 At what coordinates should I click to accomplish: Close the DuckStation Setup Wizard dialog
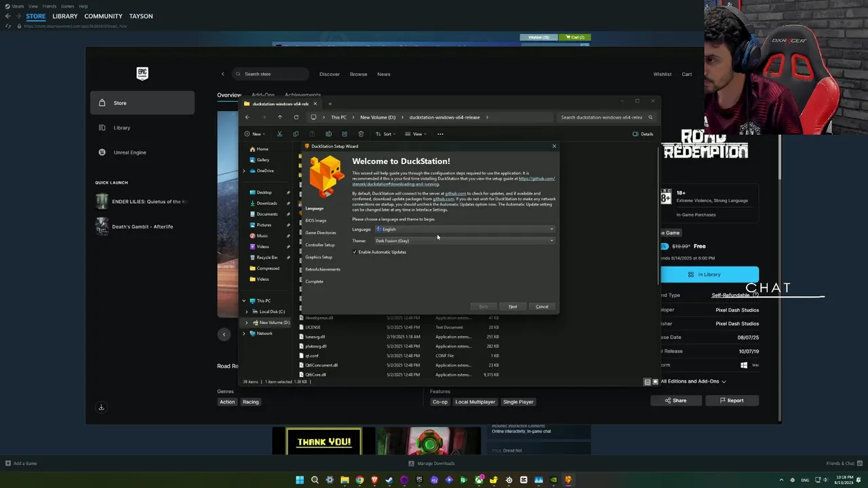click(554, 146)
